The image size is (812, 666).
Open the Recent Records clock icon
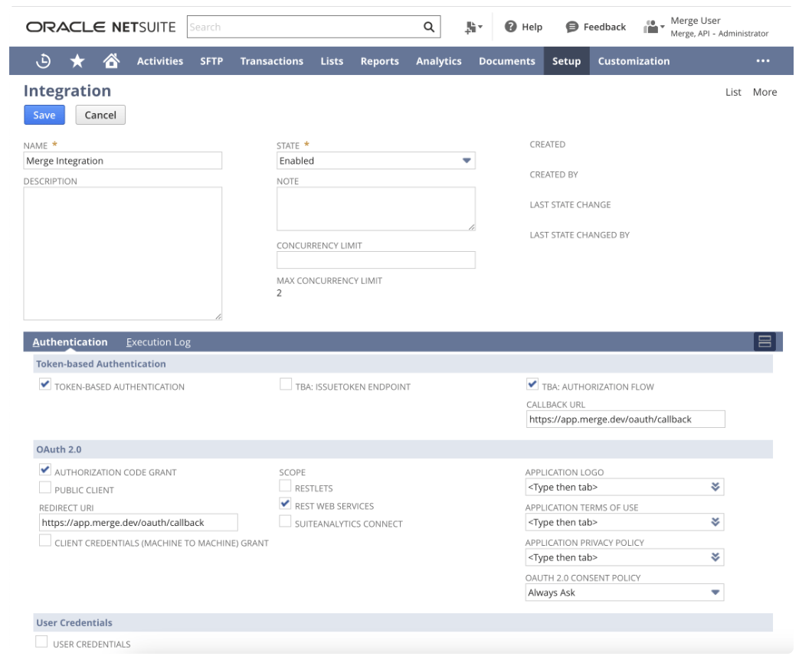(x=43, y=61)
